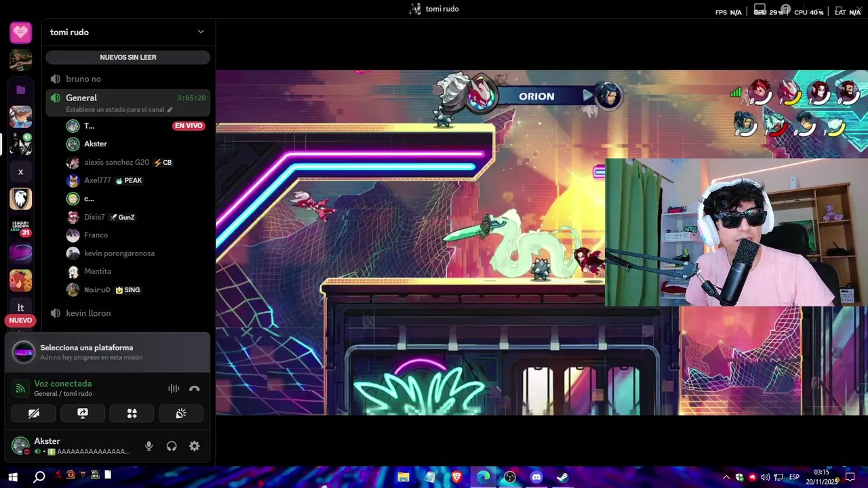868x488 pixels.
Task: Disconnect from voice with hang-up icon
Action: point(195,388)
